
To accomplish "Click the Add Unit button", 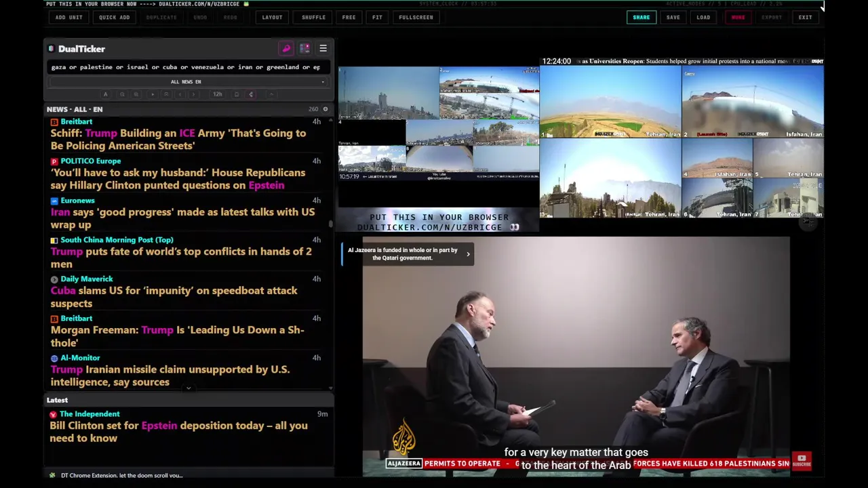I will [x=69, y=18].
